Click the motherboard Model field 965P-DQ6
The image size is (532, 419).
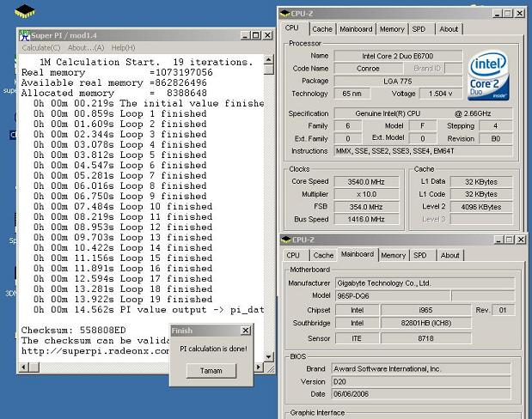coord(393,296)
